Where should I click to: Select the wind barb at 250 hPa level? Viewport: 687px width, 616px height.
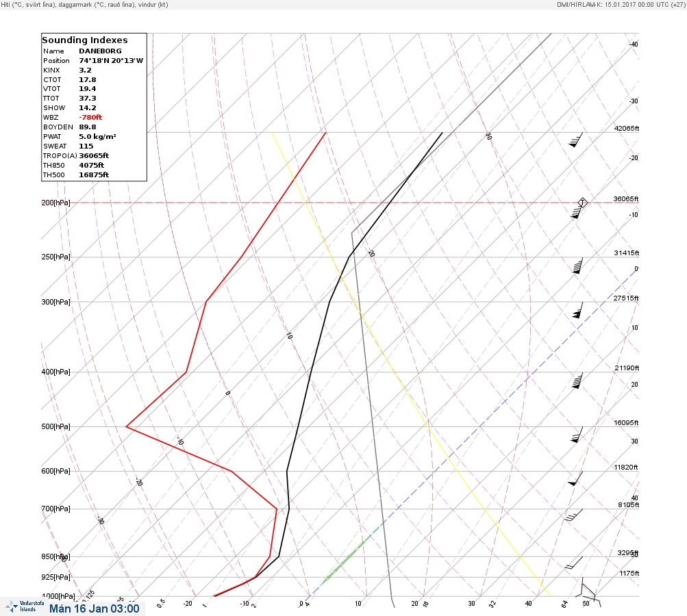578,266
